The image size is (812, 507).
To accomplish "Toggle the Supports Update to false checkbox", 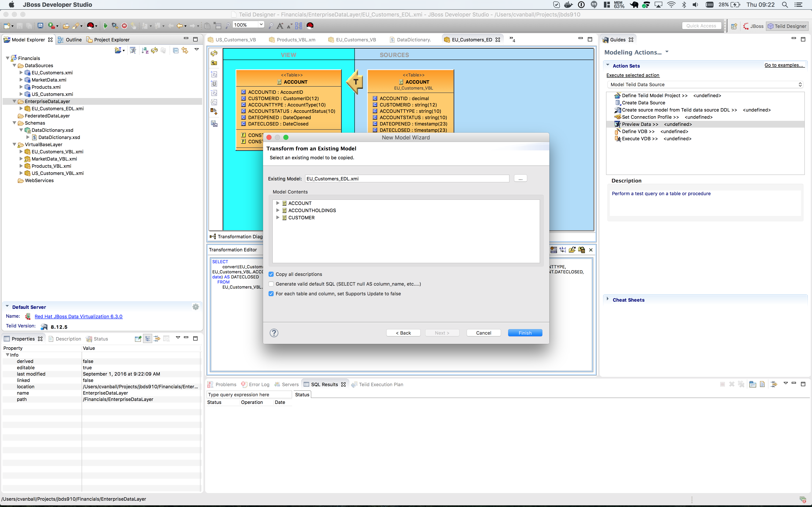I will [x=271, y=294].
